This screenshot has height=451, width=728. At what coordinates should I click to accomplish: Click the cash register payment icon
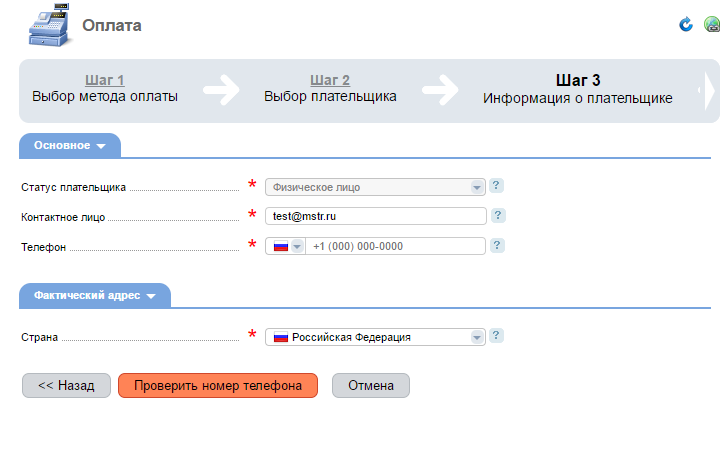50,26
